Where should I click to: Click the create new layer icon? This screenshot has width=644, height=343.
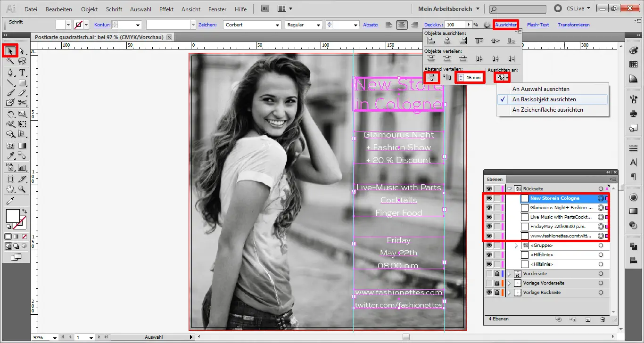(x=587, y=319)
